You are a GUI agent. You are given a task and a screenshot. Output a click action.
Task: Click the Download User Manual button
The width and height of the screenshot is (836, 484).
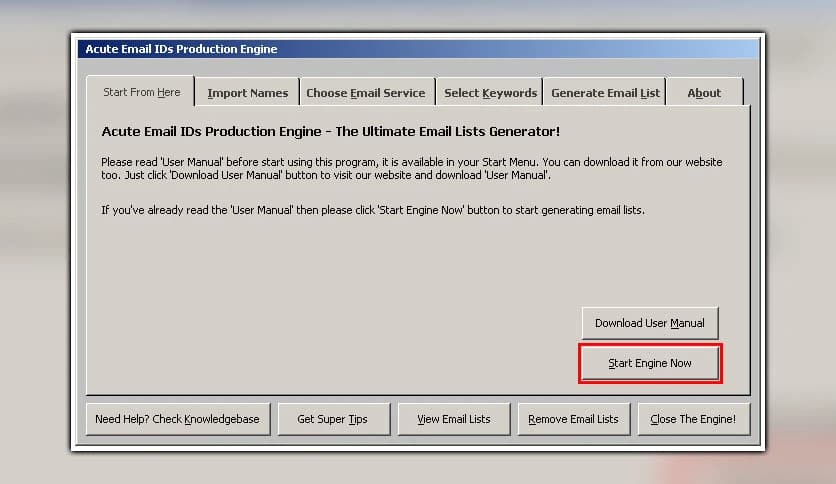tap(650, 323)
